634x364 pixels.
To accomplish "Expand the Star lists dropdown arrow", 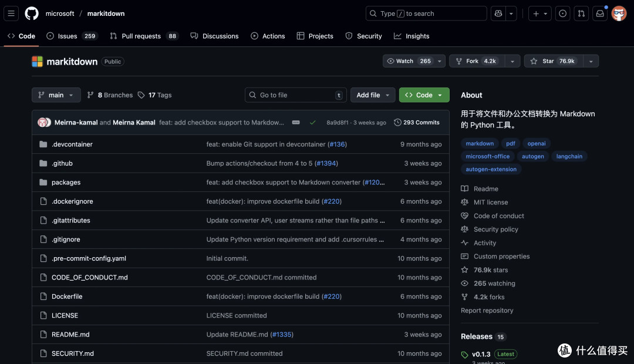I will coord(591,61).
